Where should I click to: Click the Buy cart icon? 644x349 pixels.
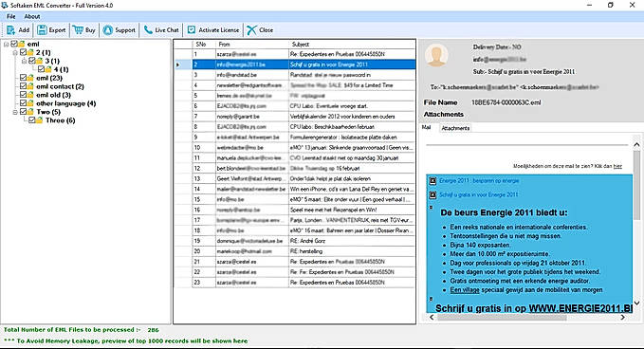pyautogui.click(x=78, y=30)
